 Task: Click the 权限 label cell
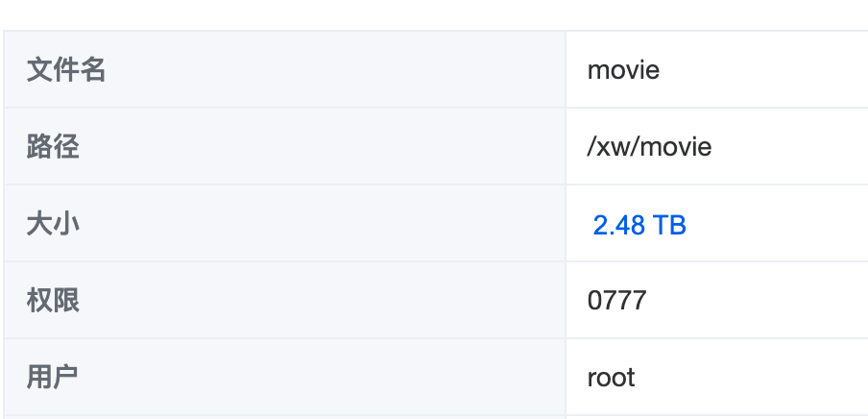(x=284, y=300)
